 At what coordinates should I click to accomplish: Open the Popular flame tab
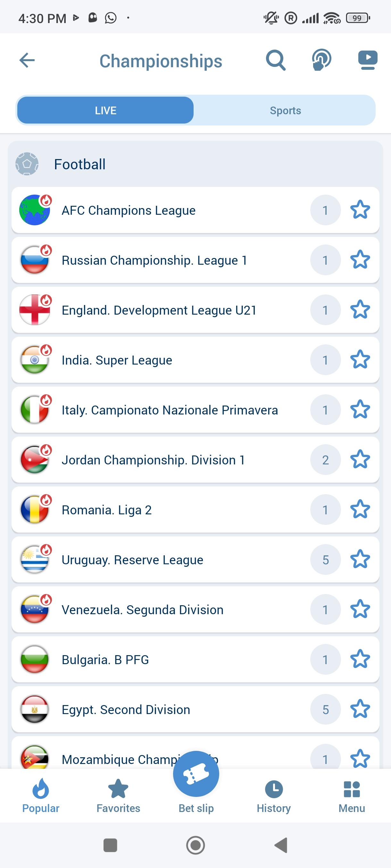tap(41, 795)
